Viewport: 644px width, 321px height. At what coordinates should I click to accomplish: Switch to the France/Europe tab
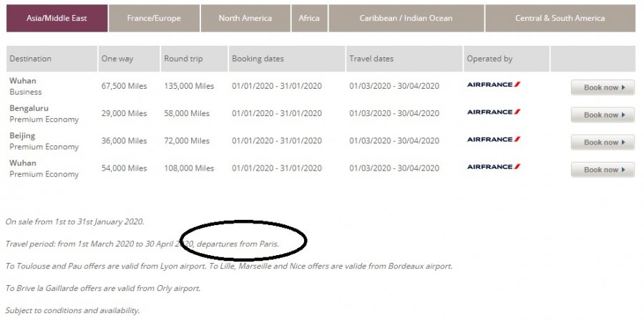click(x=154, y=18)
